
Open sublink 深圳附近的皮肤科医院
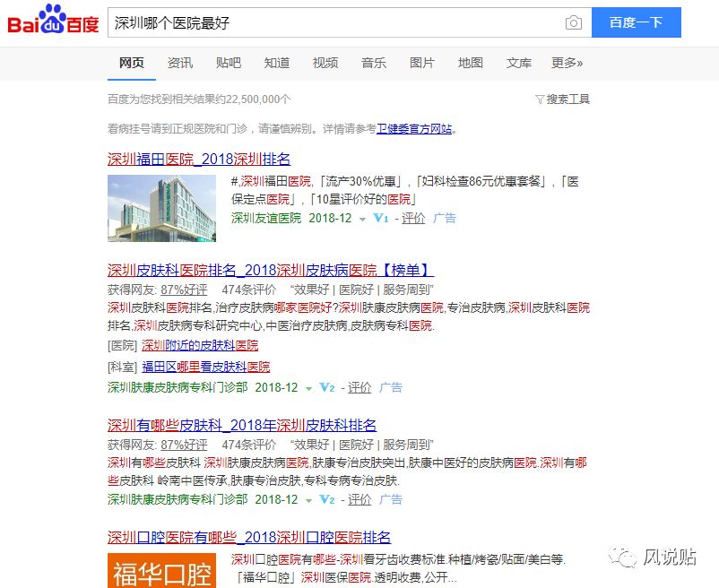(x=200, y=345)
